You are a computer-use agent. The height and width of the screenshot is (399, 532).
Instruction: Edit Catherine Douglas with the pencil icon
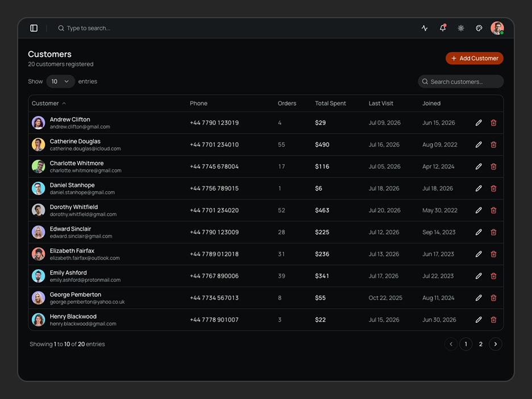click(479, 144)
